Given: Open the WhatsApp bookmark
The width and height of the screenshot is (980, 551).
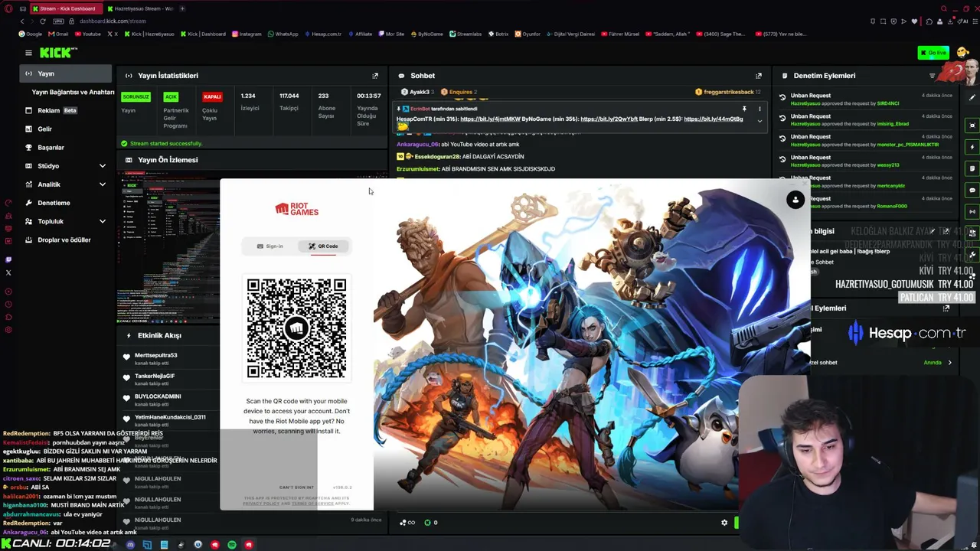Looking at the screenshot, I should click(283, 34).
